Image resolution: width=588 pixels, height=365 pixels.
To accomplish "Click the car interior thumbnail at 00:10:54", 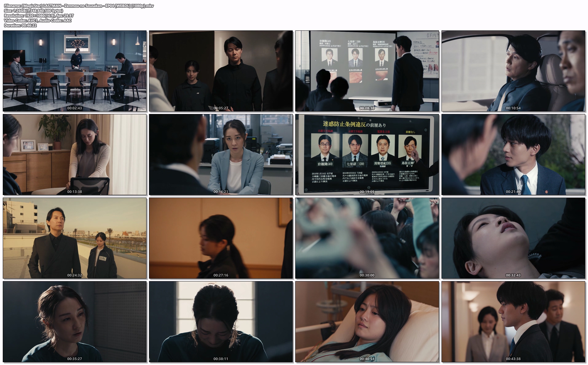I will pyautogui.click(x=513, y=71).
